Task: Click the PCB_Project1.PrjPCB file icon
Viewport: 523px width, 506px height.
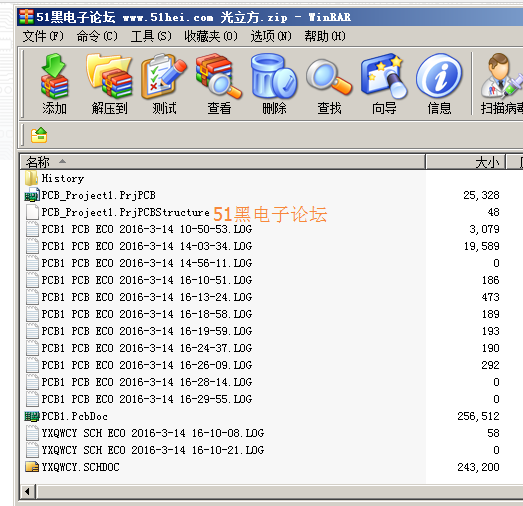Action: pyautogui.click(x=32, y=195)
